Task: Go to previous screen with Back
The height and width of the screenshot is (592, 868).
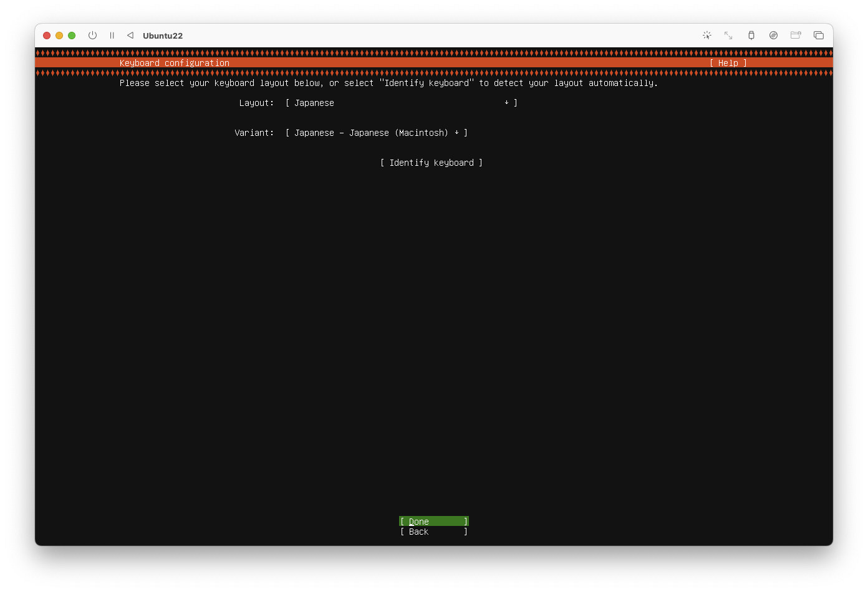Action: click(434, 532)
